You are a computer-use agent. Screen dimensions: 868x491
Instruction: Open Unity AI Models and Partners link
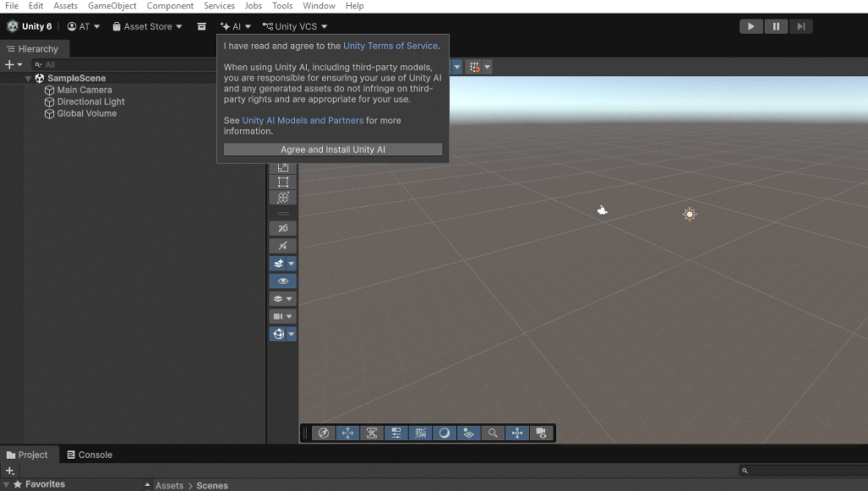tap(303, 120)
